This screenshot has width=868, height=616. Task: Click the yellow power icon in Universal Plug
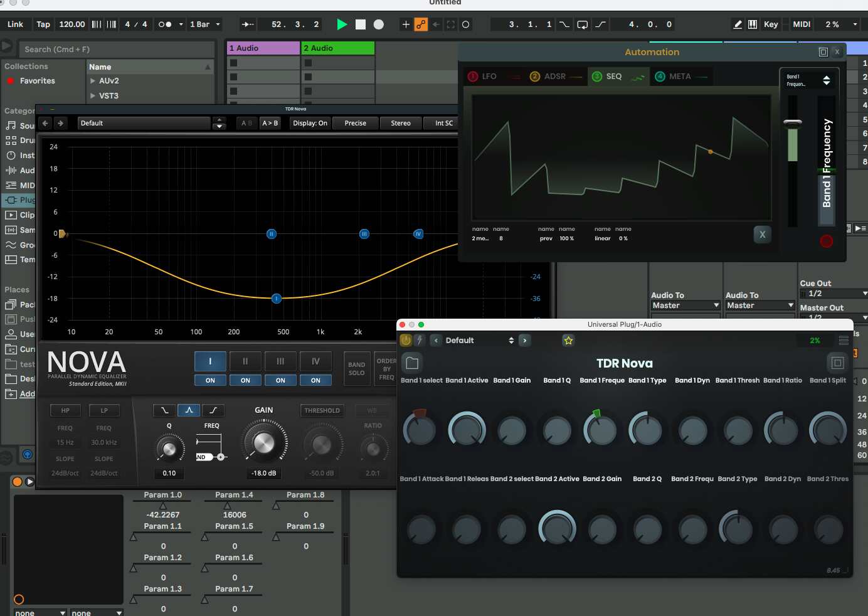(406, 341)
